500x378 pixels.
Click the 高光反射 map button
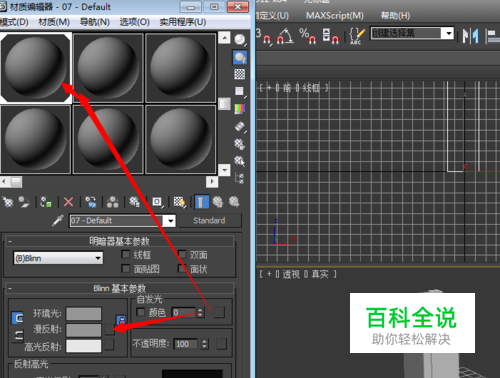pyautogui.click(x=109, y=345)
